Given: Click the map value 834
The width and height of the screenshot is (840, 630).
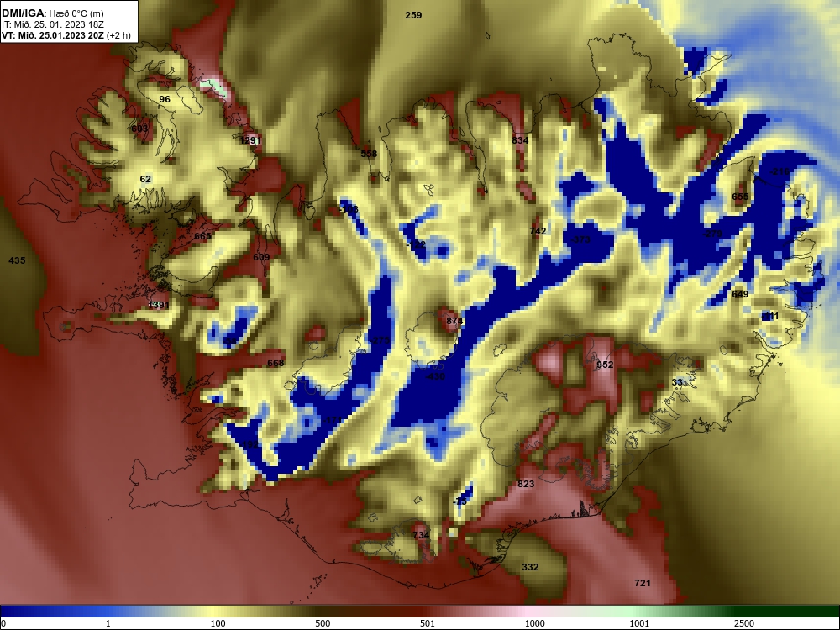Looking at the screenshot, I should (520, 140).
